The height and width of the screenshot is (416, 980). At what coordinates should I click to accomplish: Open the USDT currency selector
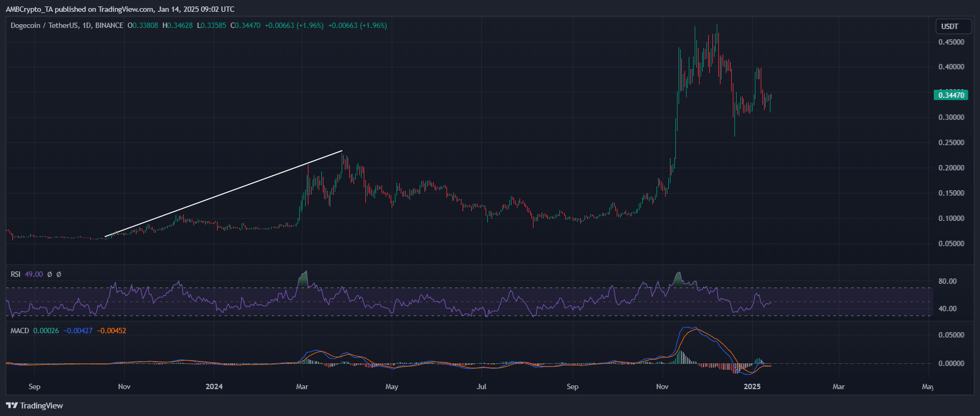coord(949,26)
